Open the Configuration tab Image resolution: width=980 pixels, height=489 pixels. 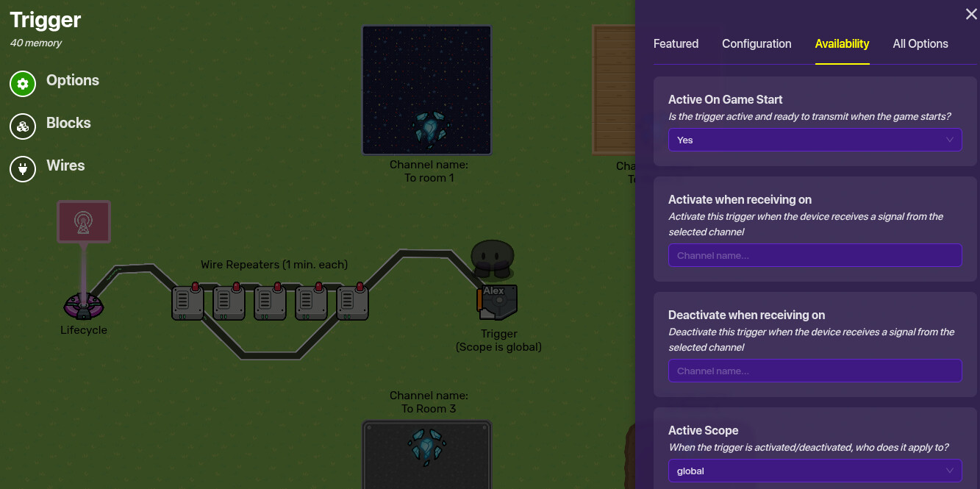(757, 44)
